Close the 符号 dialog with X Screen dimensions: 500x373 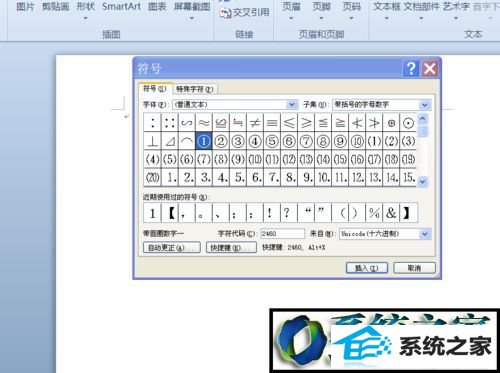(430, 69)
